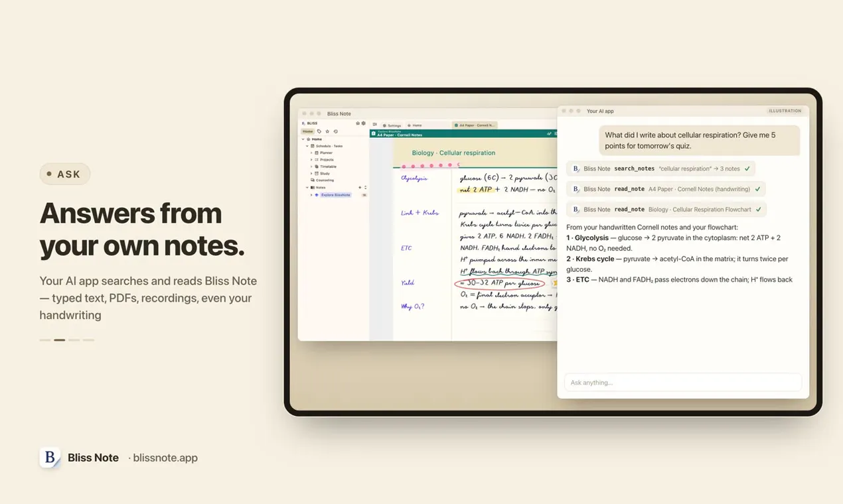Screen dimensions: 843x504
Task: Click the page icon in the green Cornell Notes header
Action: [x=374, y=134]
